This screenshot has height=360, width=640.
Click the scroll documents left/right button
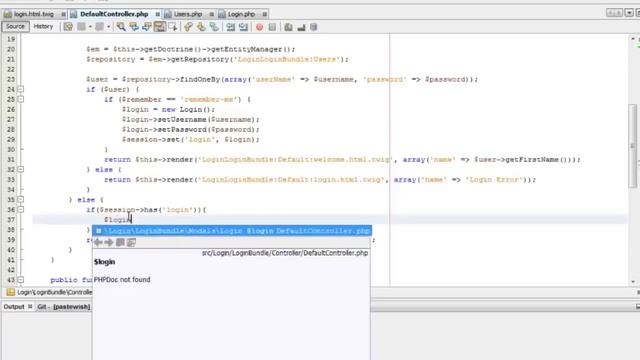point(614,13)
